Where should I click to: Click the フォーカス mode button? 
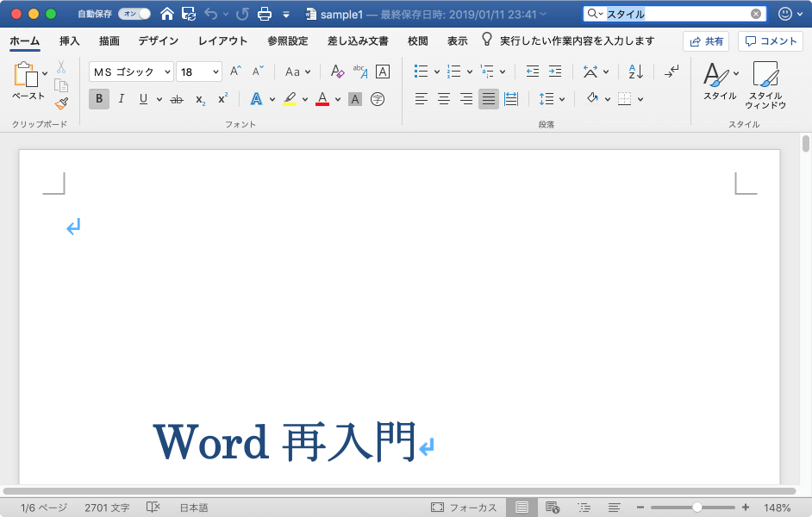point(464,508)
